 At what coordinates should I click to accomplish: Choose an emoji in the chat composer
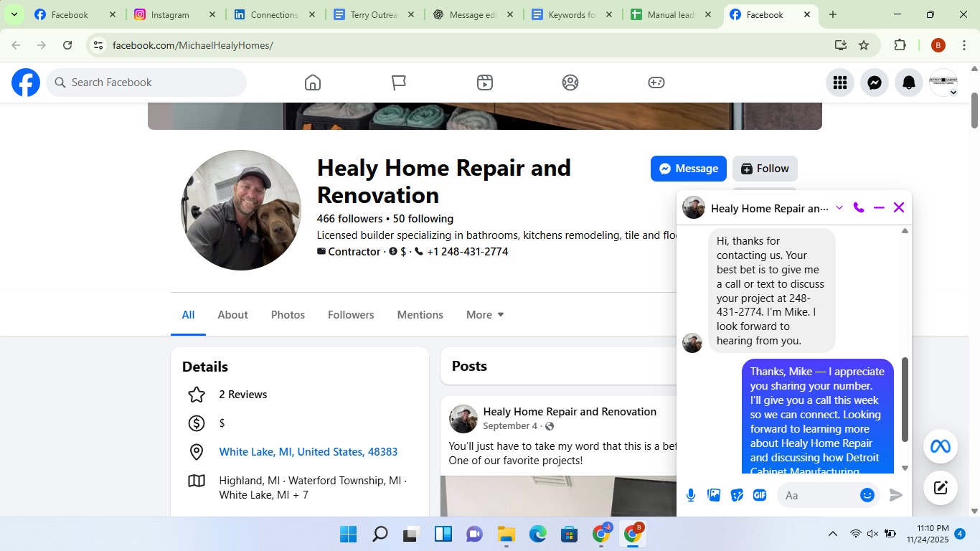click(x=867, y=495)
